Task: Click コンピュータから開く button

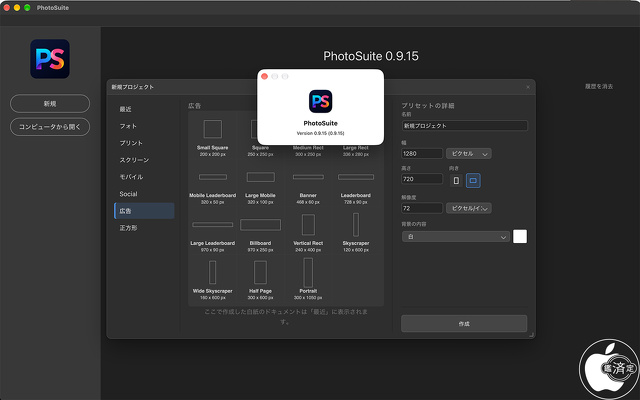Action: (x=50, y=127)
